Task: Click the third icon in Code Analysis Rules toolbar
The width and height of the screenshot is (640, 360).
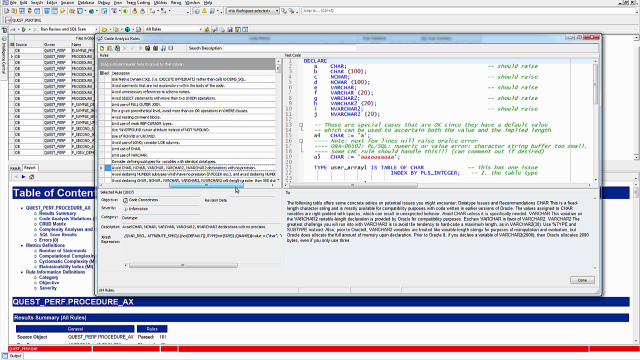Action: [x=117, y=48]
